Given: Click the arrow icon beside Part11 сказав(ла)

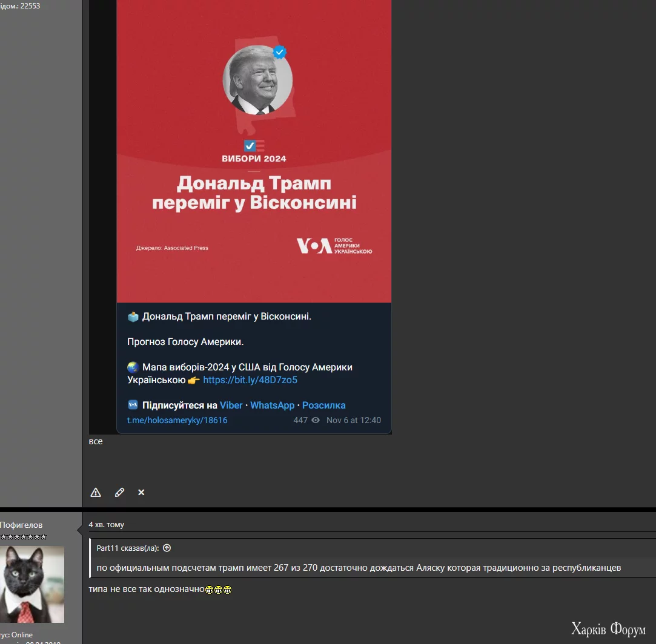Looking at the screenshot, I should 167,548.
